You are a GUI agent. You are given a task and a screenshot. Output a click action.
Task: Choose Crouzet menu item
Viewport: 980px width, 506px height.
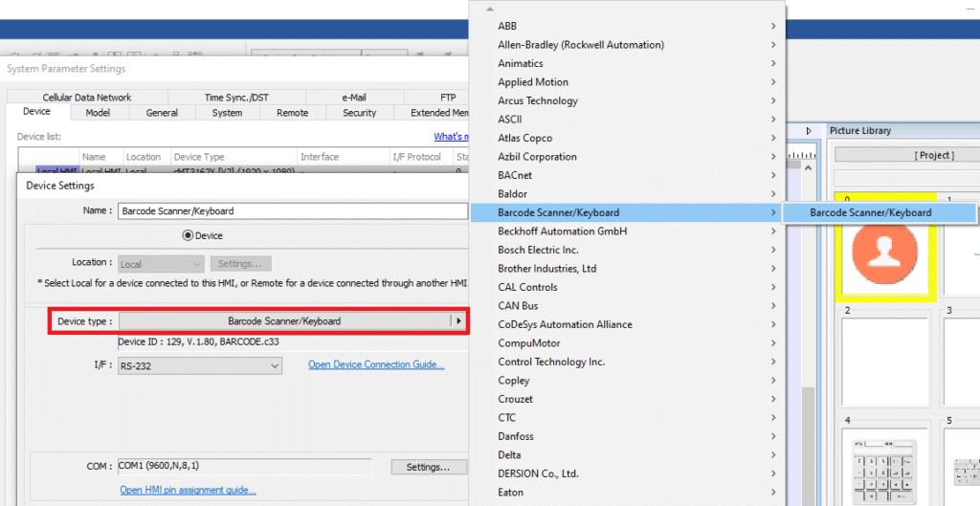click(627, 399)
